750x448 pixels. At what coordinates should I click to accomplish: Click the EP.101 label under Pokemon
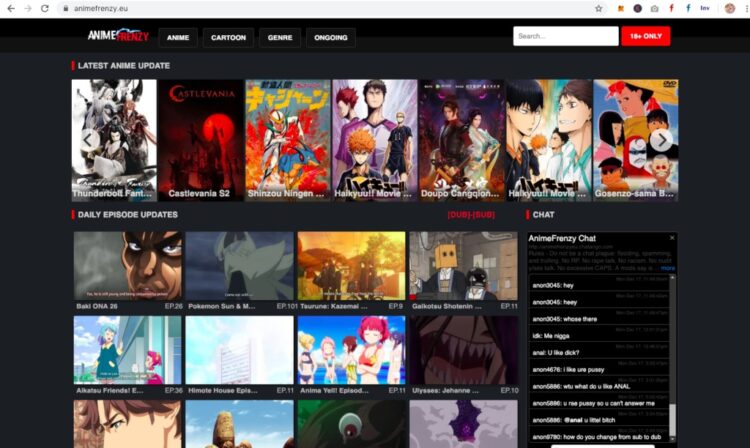pyautogui.click(x=287, y=306)
